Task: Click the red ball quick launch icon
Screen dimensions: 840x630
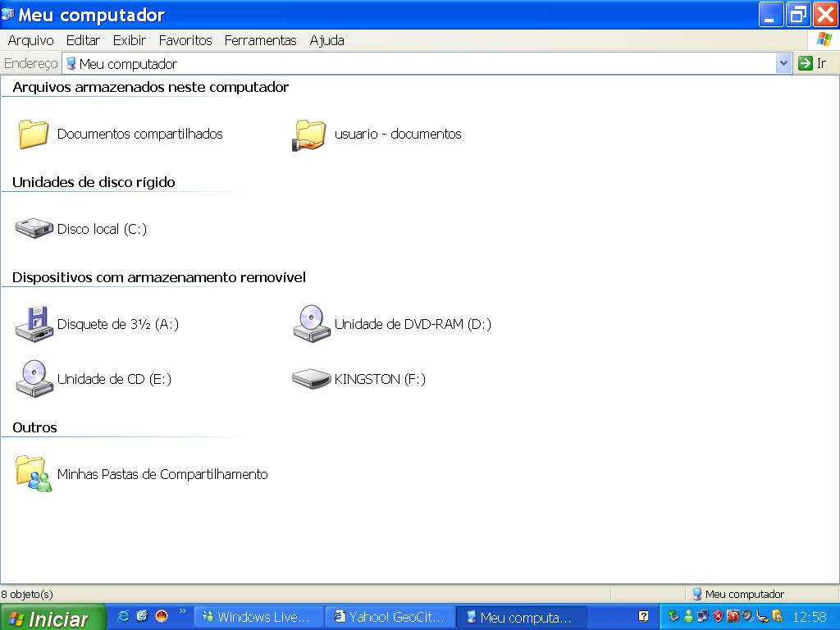Action: click(x=162, y=616)
